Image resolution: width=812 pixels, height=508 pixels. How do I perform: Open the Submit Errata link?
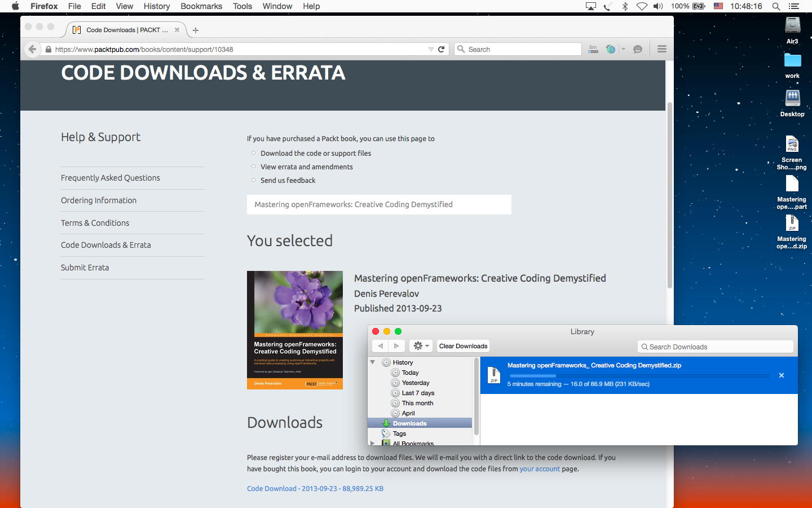click(x=85, y=268)
